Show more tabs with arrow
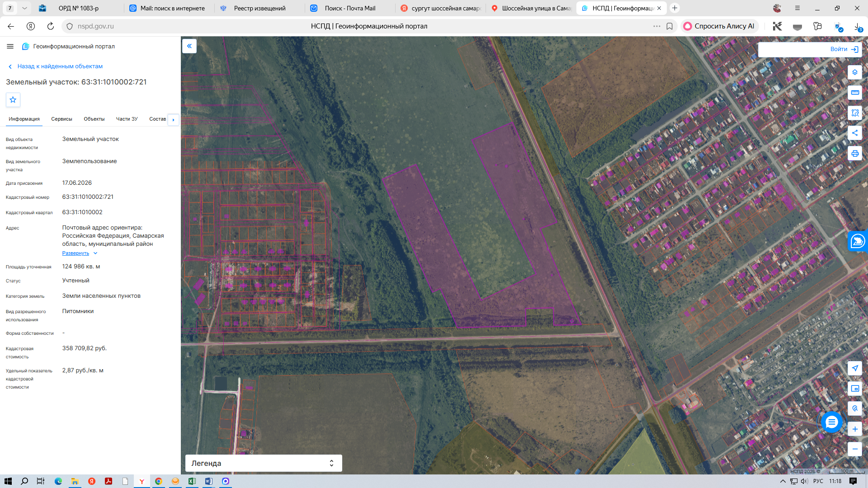The width and height of the screenshot is (868, 488). tap(173, 119)
